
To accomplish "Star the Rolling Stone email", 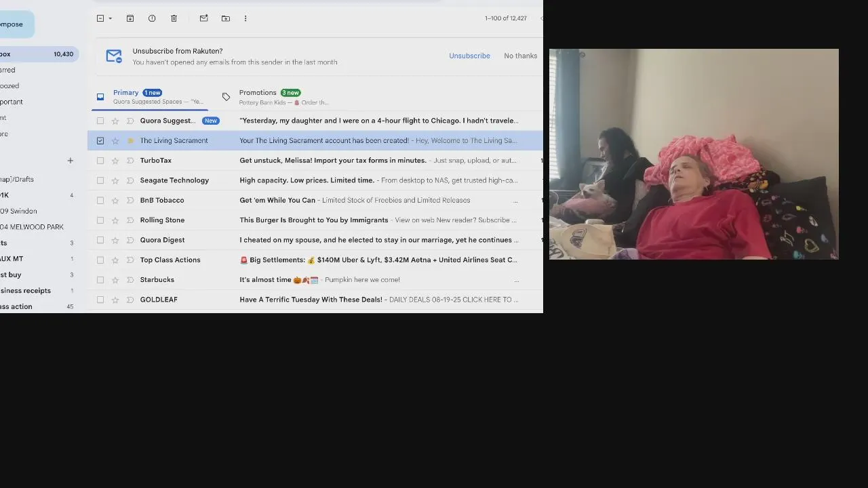I will (115, 220).
